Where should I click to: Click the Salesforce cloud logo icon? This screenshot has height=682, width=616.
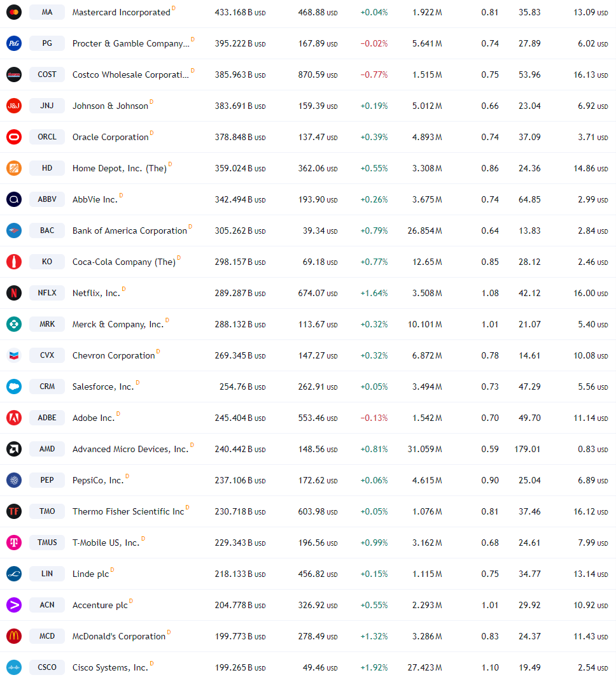pos(14,387)
